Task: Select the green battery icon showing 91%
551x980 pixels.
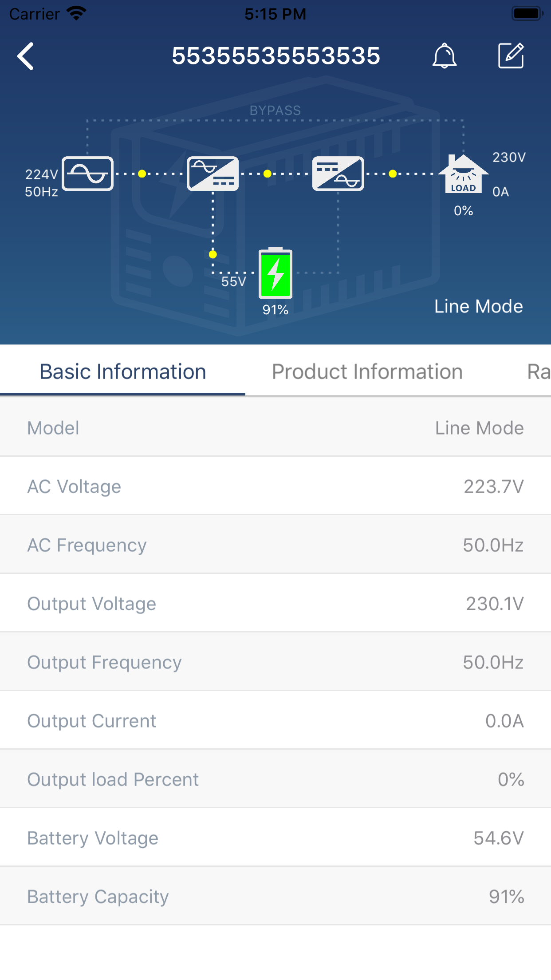Action: (275, 274)
